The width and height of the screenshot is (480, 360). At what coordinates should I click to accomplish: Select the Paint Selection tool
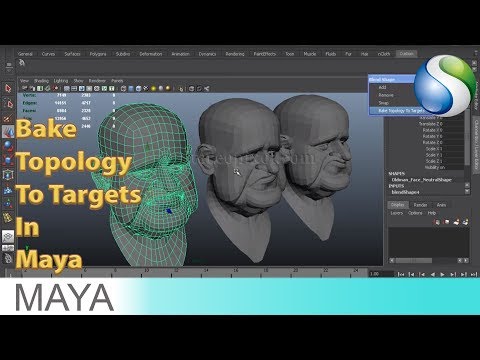pos(8,118)
